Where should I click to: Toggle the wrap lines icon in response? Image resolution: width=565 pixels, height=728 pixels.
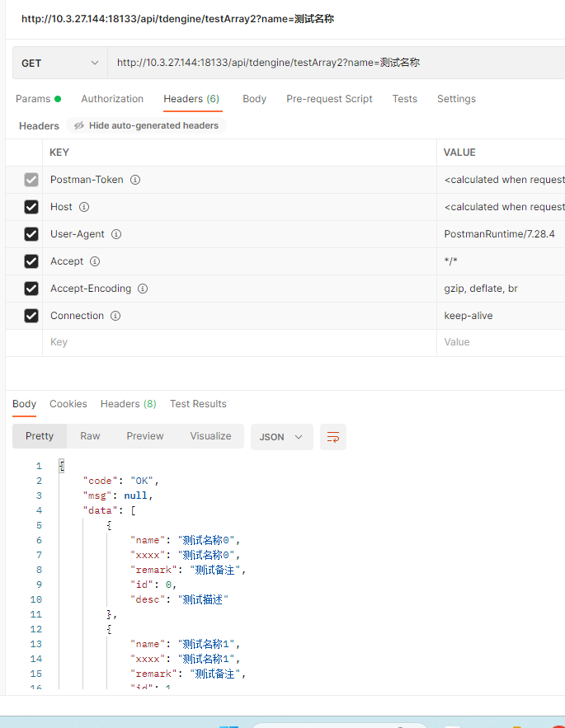pyautogui.click(x=333, y=437)
